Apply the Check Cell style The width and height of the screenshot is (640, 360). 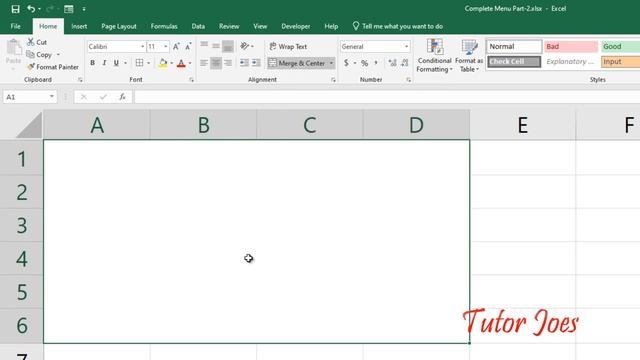514,62
